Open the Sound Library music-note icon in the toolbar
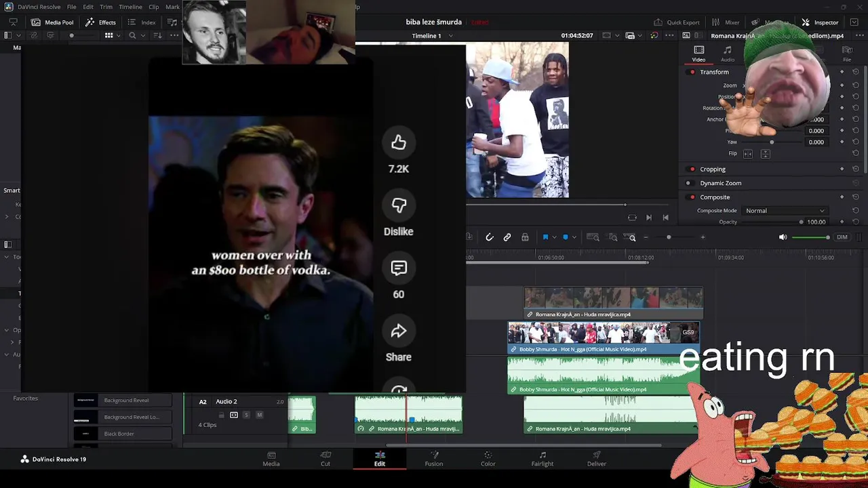868x488 pixels. (x=172, y=22)
